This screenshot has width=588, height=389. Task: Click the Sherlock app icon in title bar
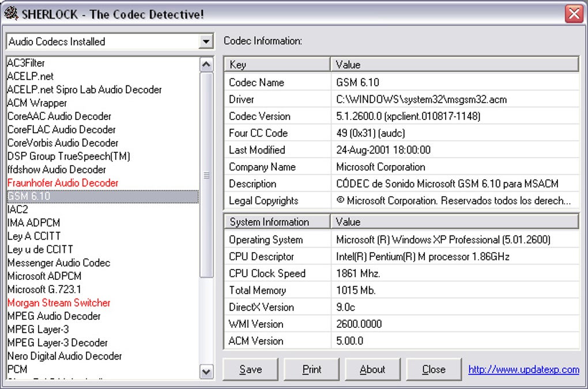point(11,13)
